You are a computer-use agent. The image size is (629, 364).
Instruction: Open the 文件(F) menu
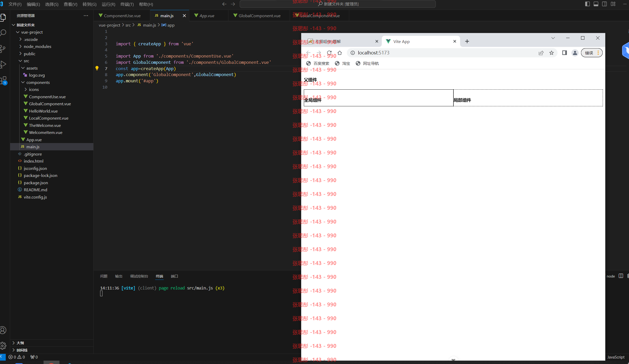[15, 4]
